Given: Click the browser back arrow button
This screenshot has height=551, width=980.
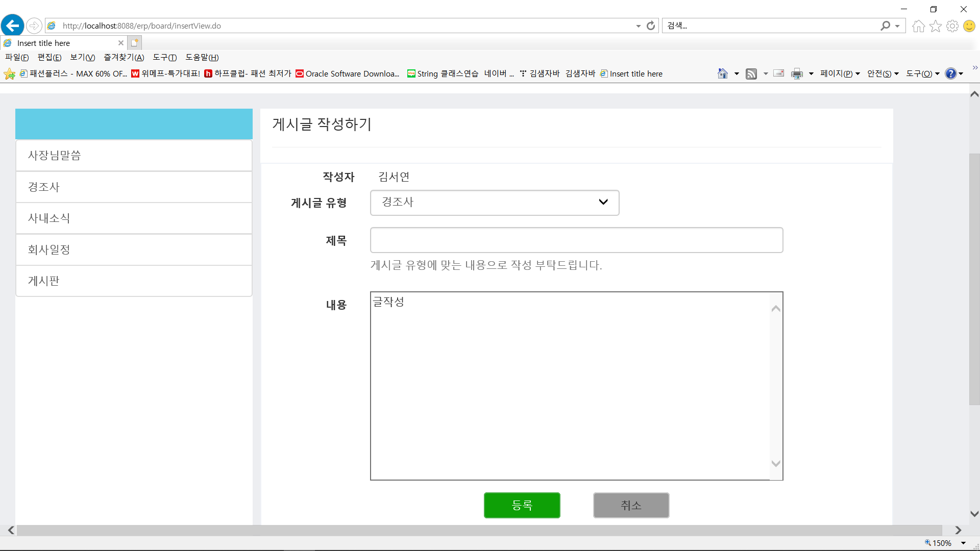Looking at the screenshot, I should pos(13,26).
